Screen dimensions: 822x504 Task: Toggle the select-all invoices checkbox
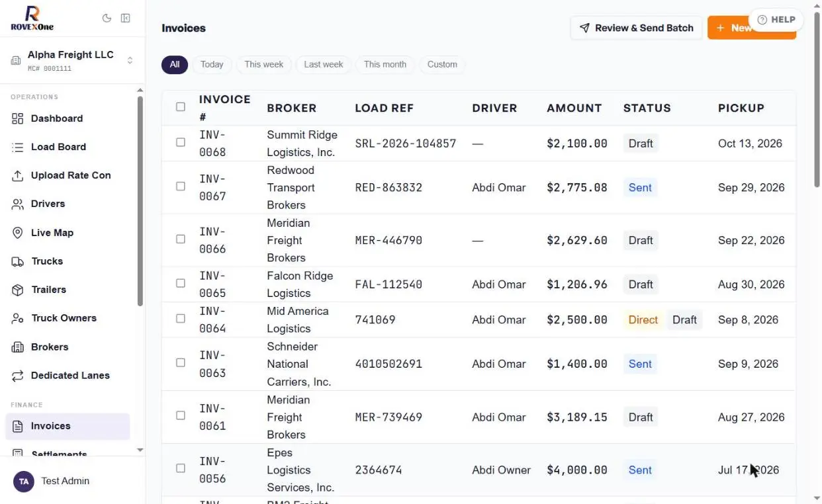pyautogui.click(x=181, y=106)
